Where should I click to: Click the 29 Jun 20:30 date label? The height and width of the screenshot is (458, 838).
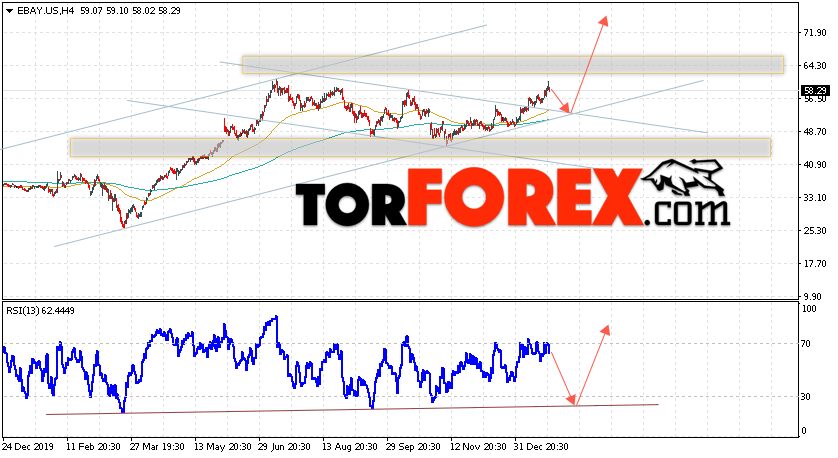[x=284, y=447]
